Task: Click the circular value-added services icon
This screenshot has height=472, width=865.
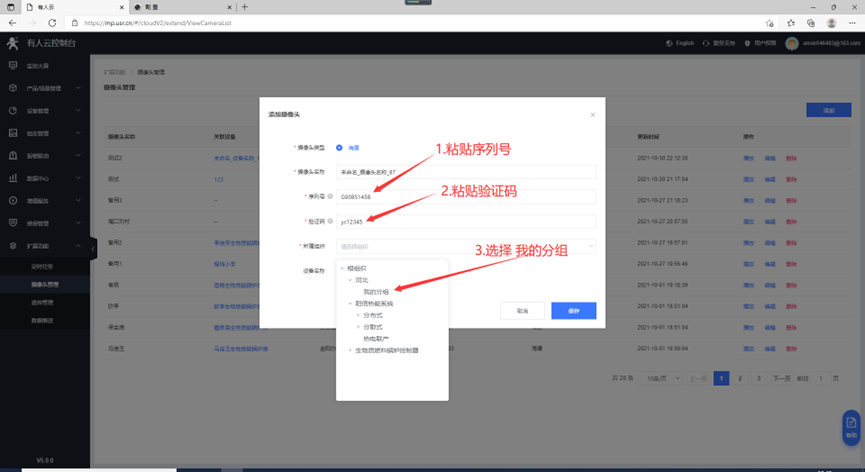Action: coord(13,201)
